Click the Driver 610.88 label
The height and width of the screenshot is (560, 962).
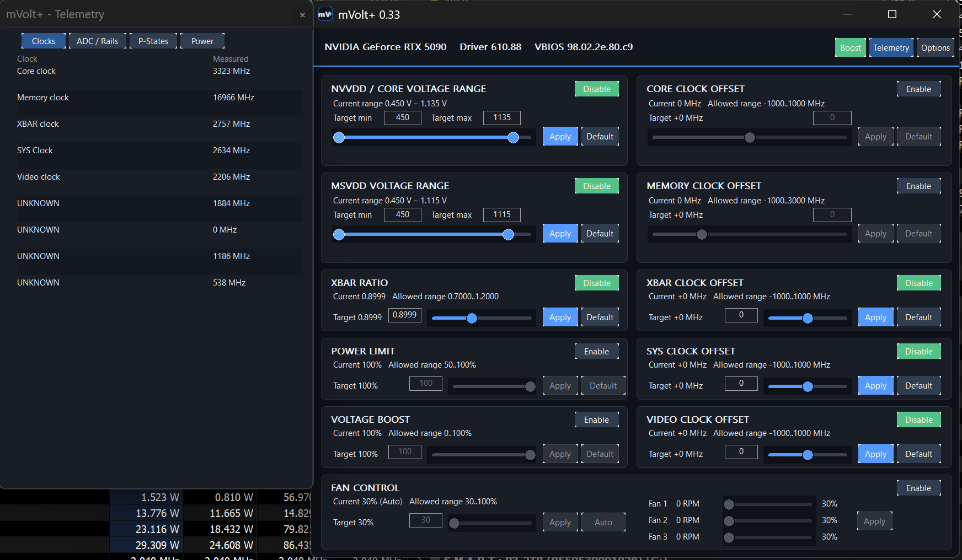490,47
